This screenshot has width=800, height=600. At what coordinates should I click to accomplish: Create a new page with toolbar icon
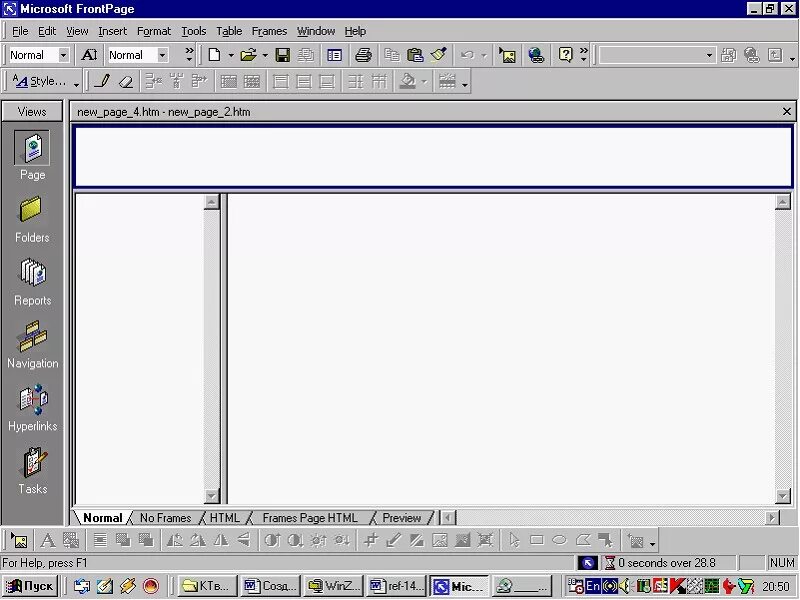(214, 55)
